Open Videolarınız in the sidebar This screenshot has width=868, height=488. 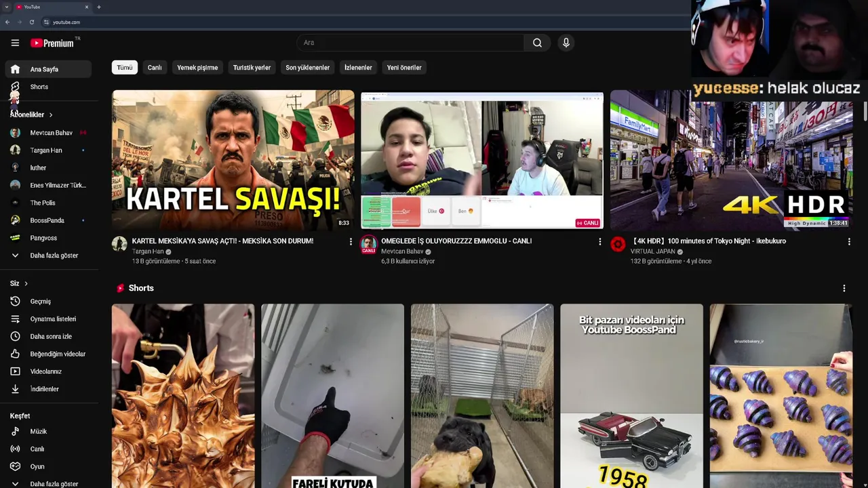tap(47, 371)
